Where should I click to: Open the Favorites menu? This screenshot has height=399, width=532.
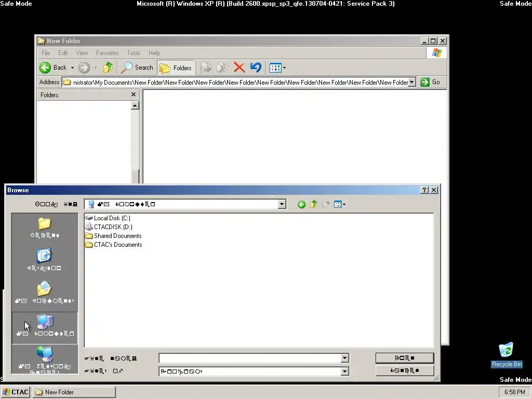click(107, 53)
